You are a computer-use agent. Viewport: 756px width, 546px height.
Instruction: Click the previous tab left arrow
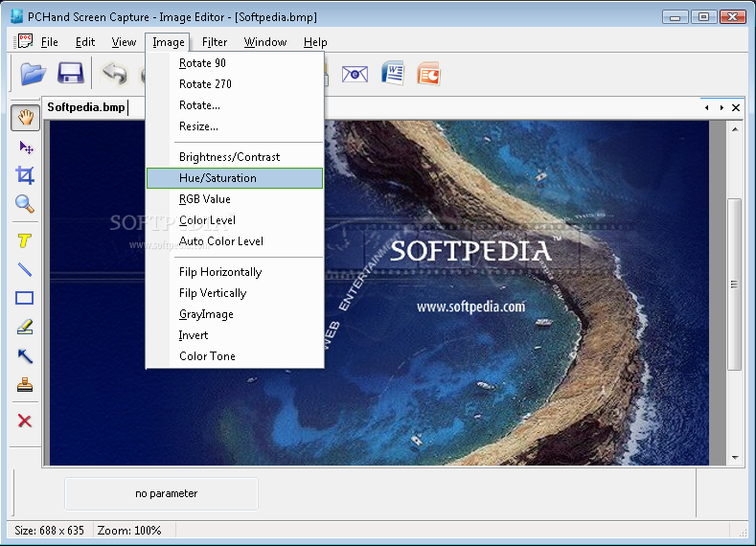tap(707, 108)
